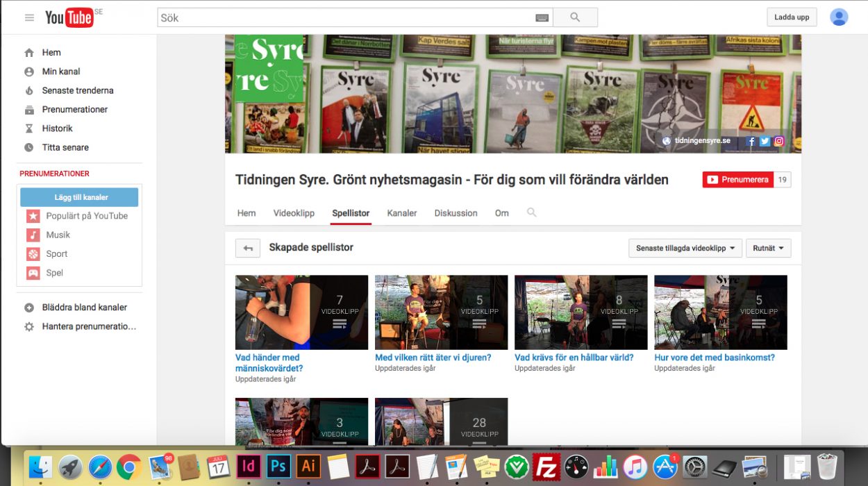
Task: Open the channel's Twitter icon on banner
Action: (765, 141)
